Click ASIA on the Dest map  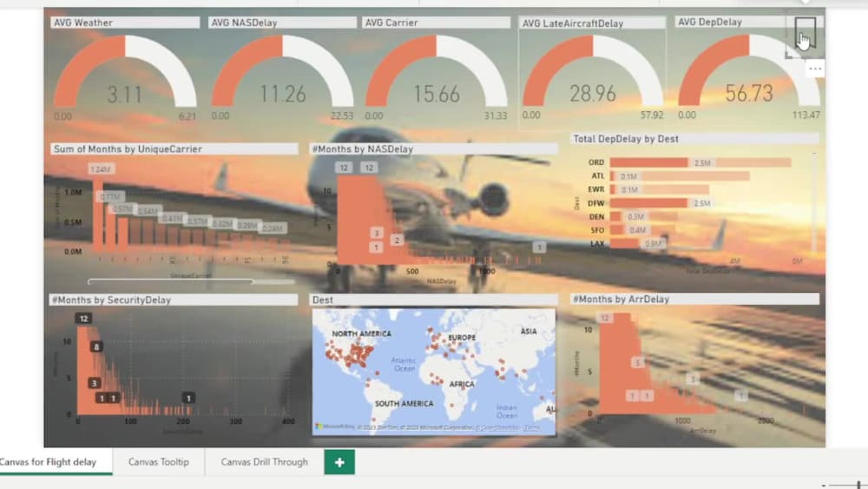click(529, 331)
